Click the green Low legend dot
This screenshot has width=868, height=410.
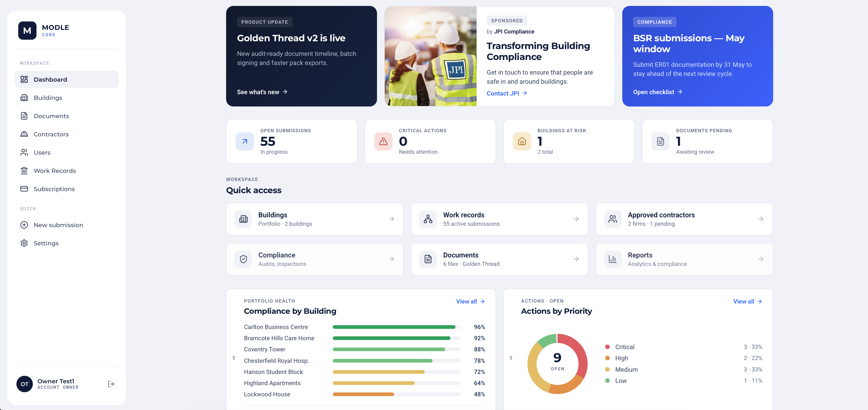click(607, 381)
